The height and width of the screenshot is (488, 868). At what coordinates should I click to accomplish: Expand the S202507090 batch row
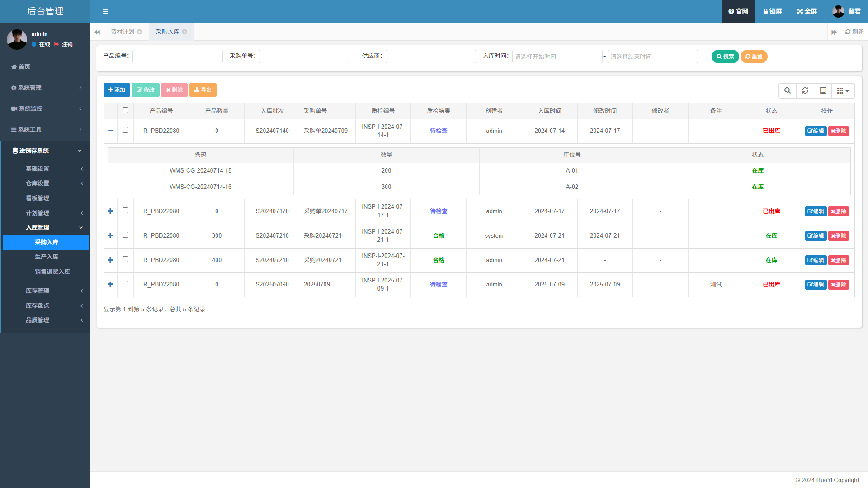(111, 284)
